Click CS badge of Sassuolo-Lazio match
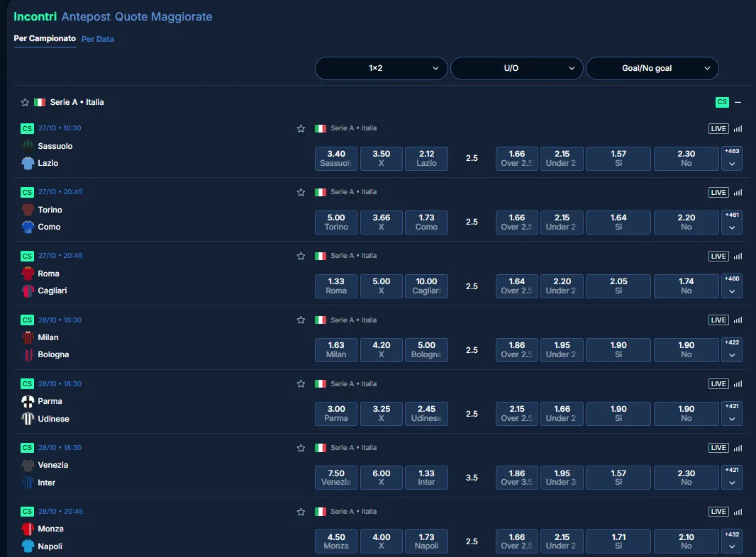This screenshot has height=557, width=756. [x=27, y=129]
